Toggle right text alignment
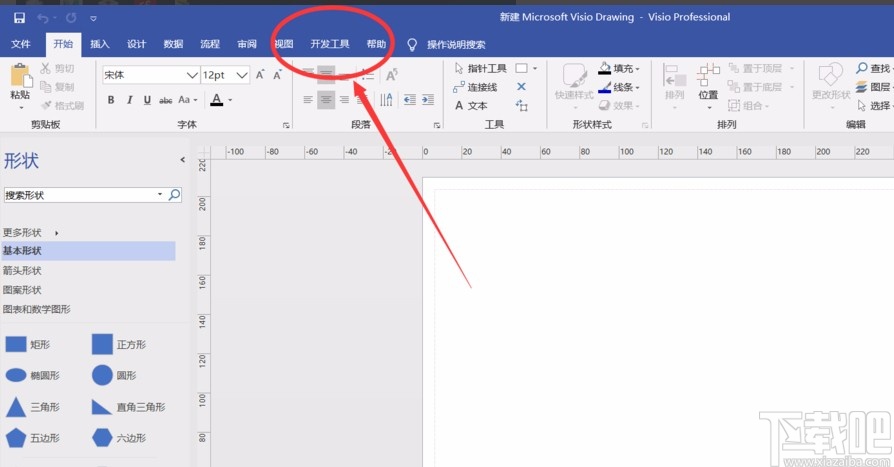The width and height of the screenshot is (894, 467). (x=344, y=100)
